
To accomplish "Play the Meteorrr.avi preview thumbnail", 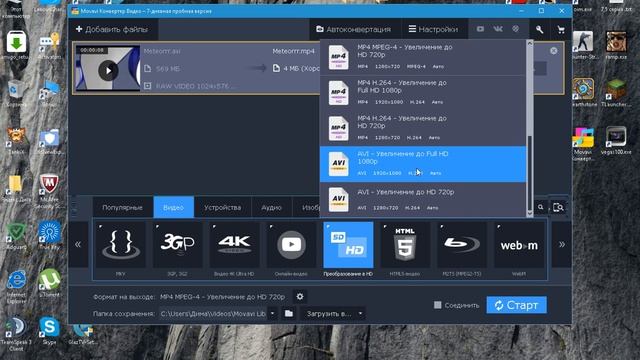I will [x=108, y=70].
